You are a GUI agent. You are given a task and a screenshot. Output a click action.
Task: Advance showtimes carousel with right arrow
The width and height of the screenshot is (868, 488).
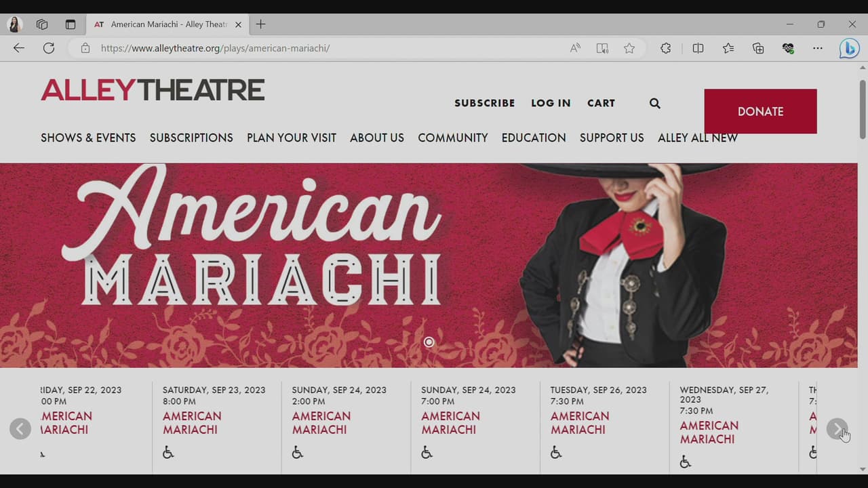(837, 429)
